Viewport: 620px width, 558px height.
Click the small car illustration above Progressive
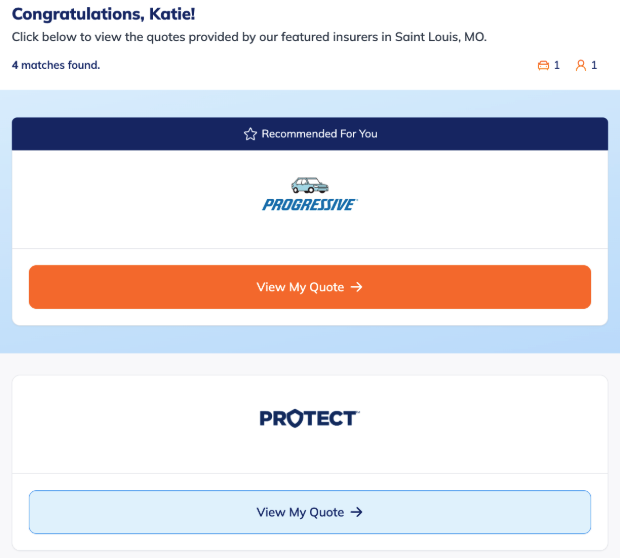(309, 185)
